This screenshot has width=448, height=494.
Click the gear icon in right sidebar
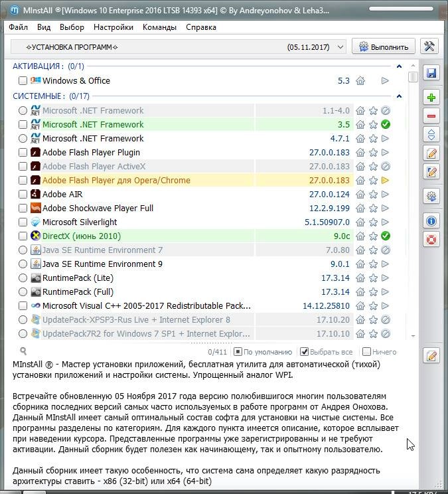pyautogui.click(x=431, y=197)
